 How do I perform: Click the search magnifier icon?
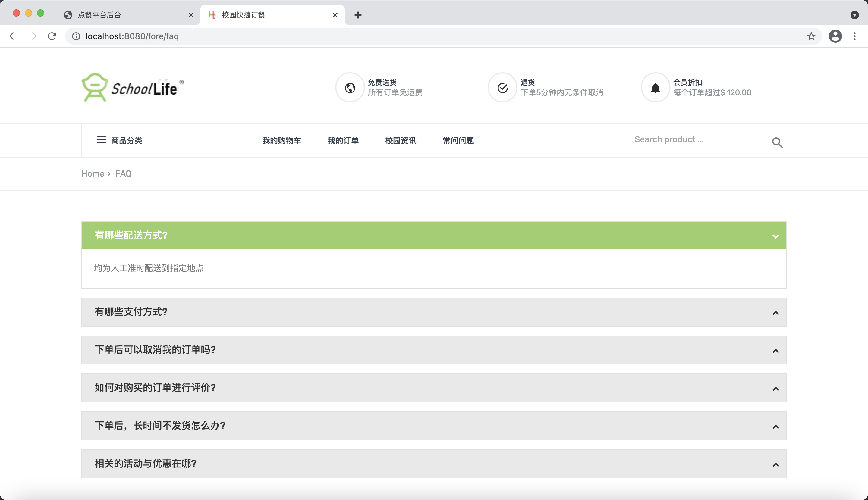pos(777,142)
